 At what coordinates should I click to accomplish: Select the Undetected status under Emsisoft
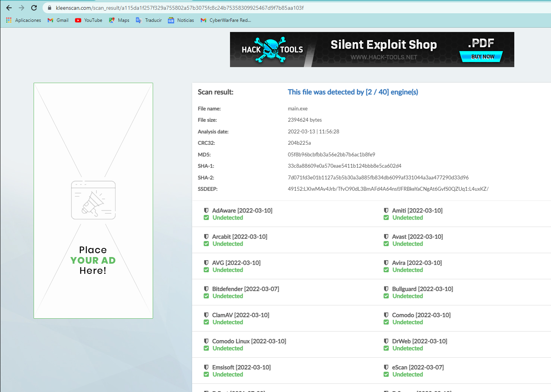[228, 374]
